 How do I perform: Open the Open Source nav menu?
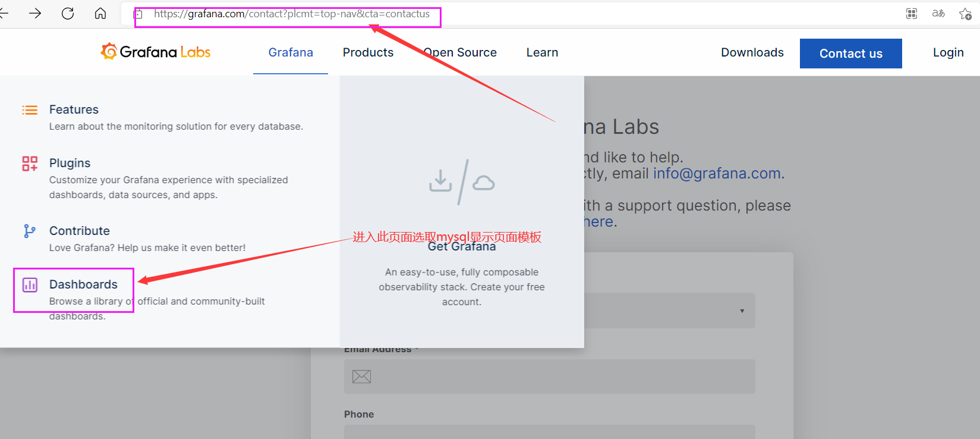[460, 52]
